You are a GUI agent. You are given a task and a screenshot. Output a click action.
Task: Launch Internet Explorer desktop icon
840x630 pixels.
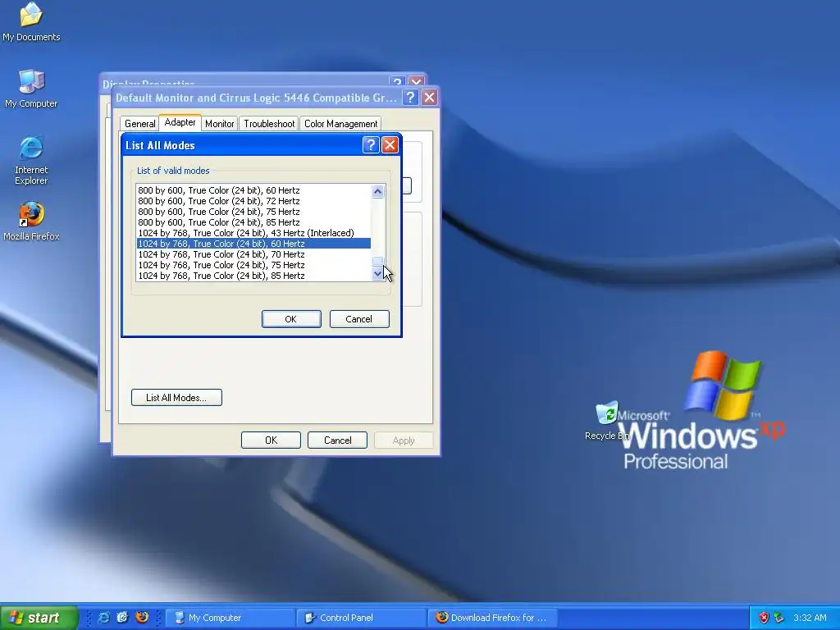[31, 161]
